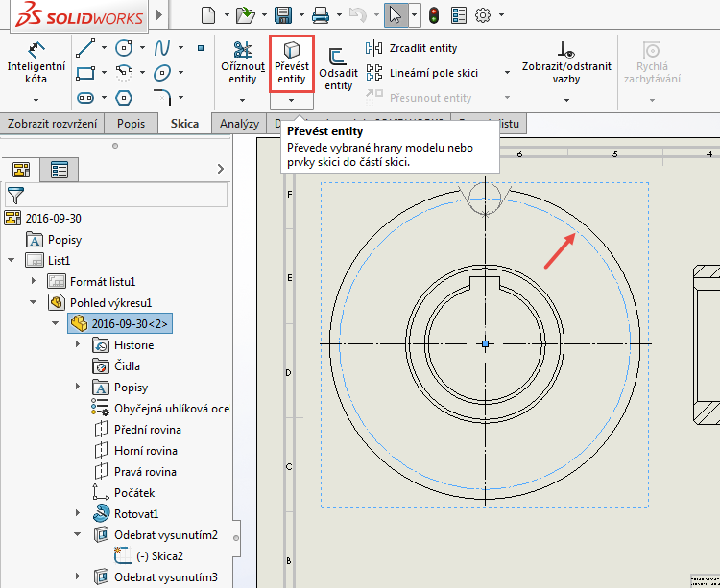The height and width of the screenshot is (588, 720).
Task: Select the Slot sketch tool
Action: 85,97
